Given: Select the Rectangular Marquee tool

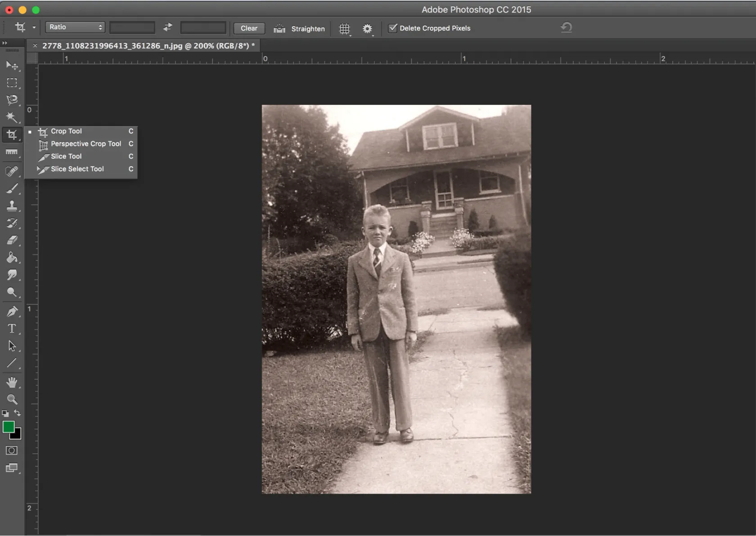Looking at the screenshot, I should click(x=12, y=83).
